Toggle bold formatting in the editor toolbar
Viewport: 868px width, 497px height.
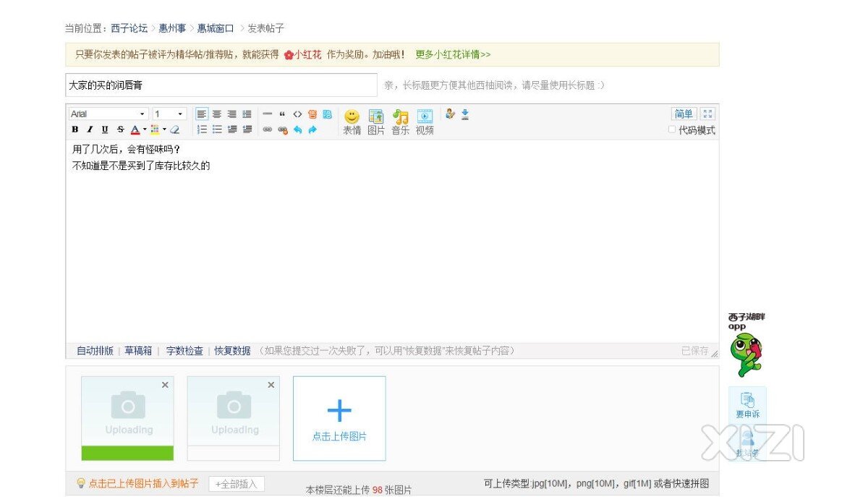75,129
